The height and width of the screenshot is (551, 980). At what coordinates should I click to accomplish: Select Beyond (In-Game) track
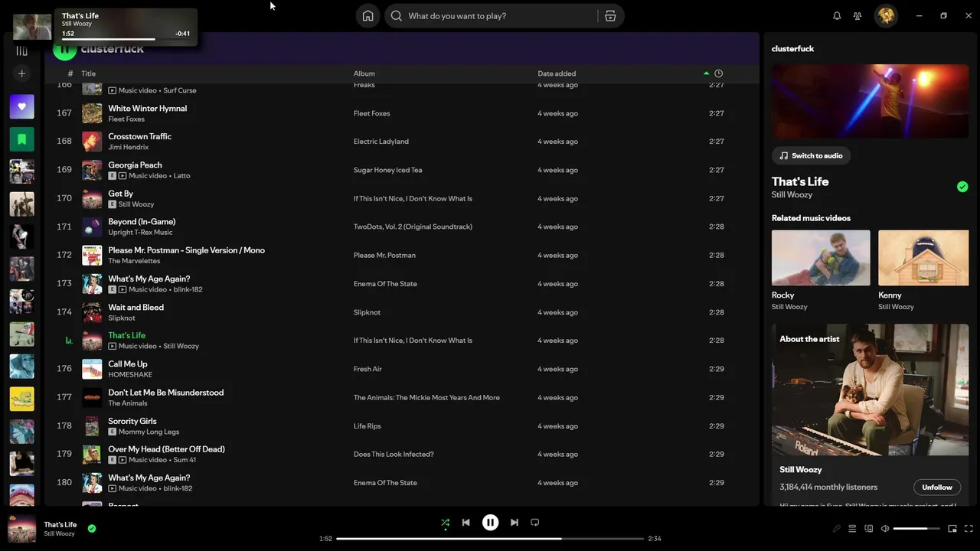(x=142, y=222)
